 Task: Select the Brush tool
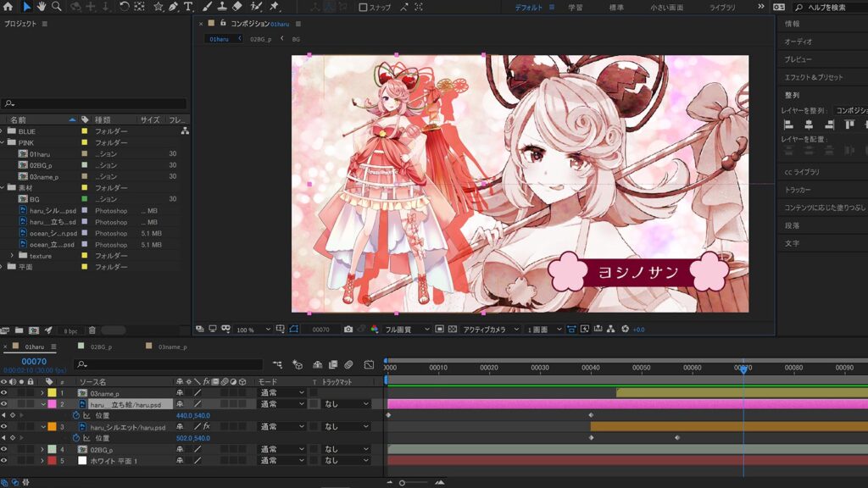pos(207,7)
